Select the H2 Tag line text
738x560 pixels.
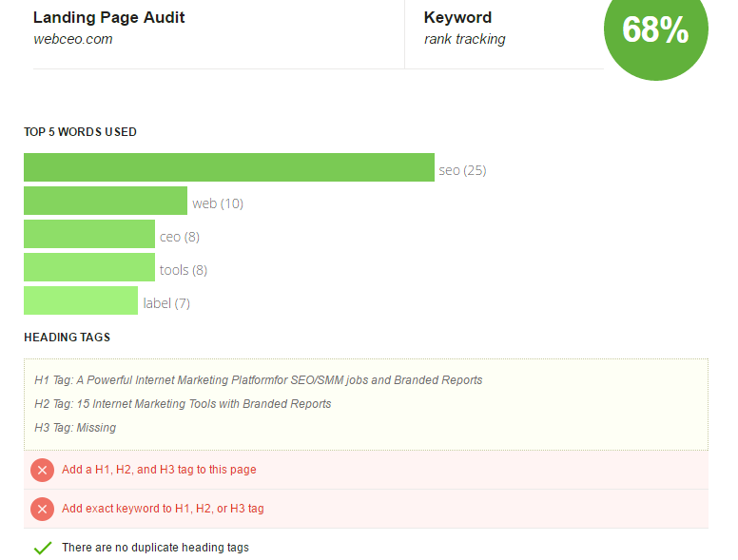pyautogui.click(x=183, y=404)
